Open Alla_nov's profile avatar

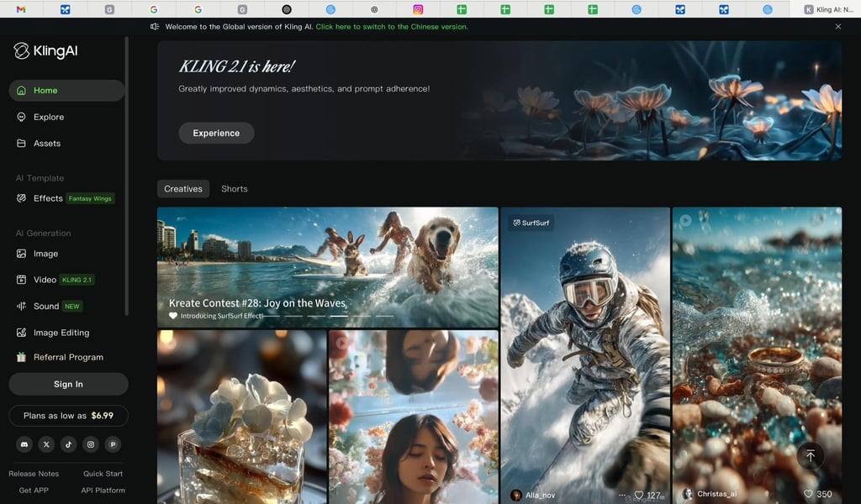(516, 496)
